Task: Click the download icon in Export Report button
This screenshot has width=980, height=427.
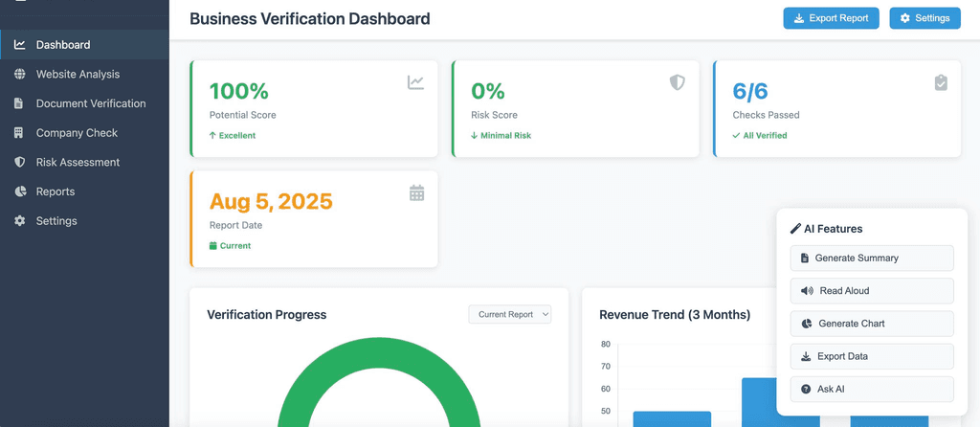Action: (799, 18)
